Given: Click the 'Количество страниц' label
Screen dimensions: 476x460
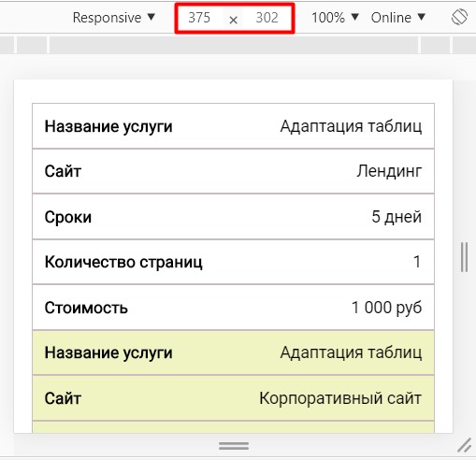Looking at the screenshot, I should click(x=123, y=262).
